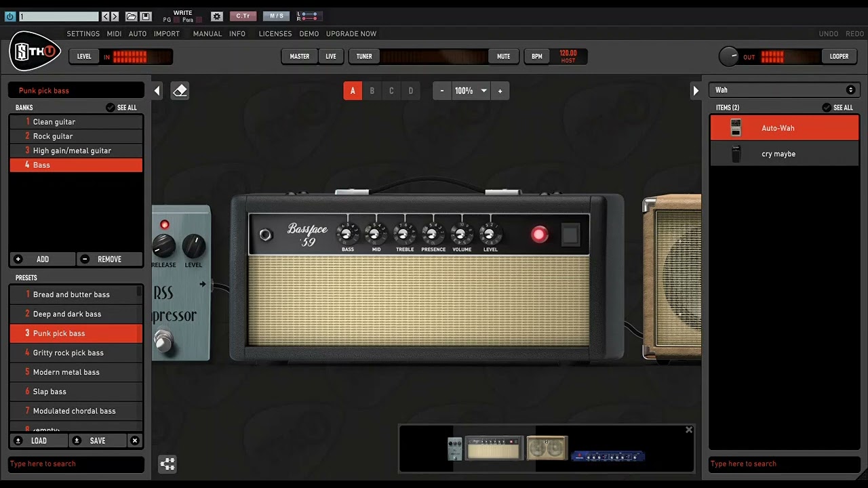Adjust the amp BASS knob

point(348,235)
